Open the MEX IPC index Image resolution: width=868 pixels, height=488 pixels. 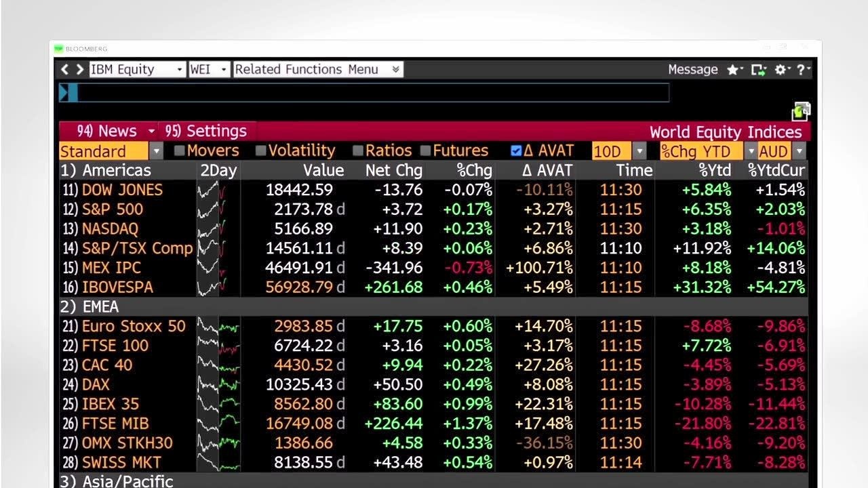[x=111, y=268]
